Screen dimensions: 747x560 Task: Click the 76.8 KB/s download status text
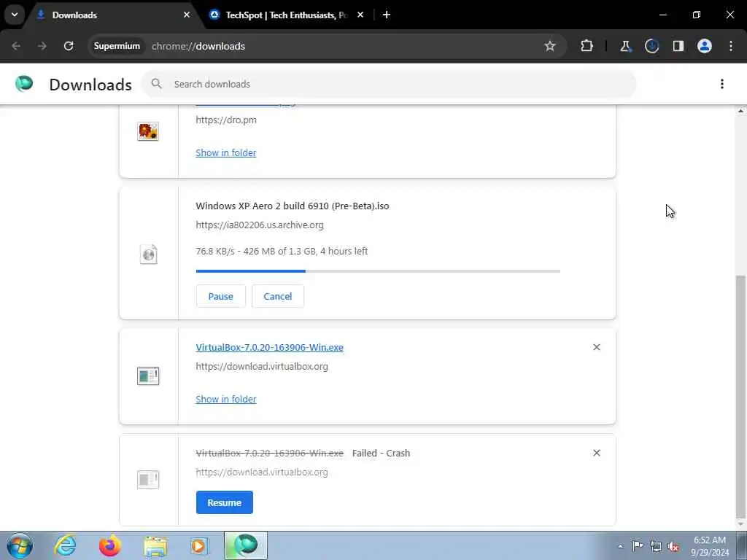point(282,252)
